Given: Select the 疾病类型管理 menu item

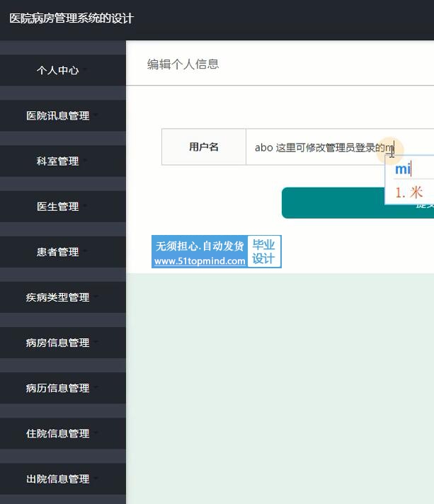Looking at the screenshot, I should point(63,297).
